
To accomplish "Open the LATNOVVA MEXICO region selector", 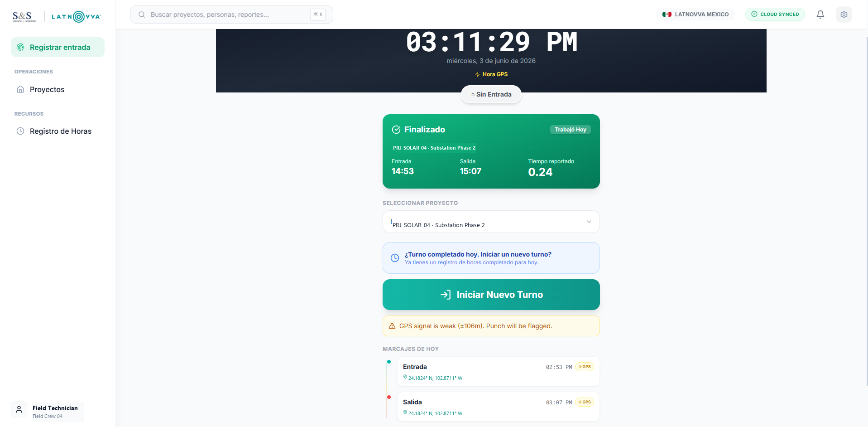I will (x=695, y=15).
